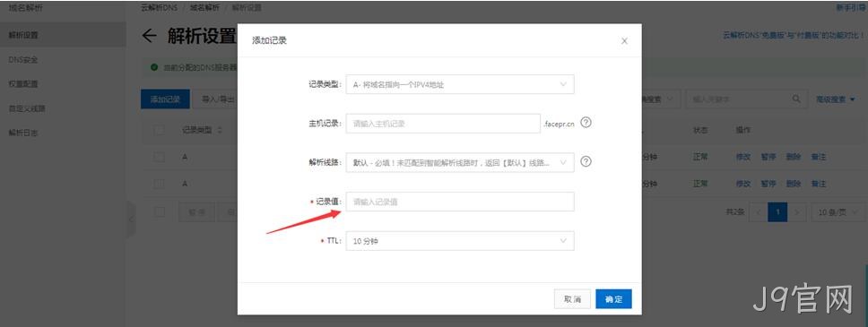This screenshot has width=868, height=327.
Task: Go to the previous page with the left chevron
Action: pos(758,212)
